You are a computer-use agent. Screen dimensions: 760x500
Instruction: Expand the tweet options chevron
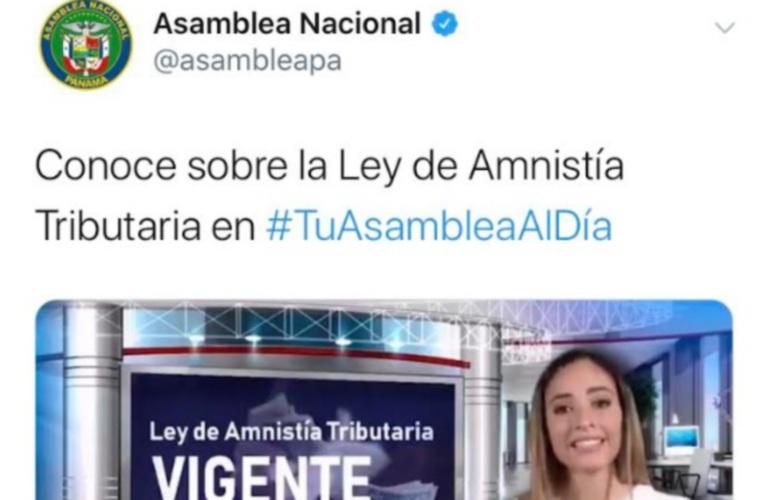tap(725, 27)
